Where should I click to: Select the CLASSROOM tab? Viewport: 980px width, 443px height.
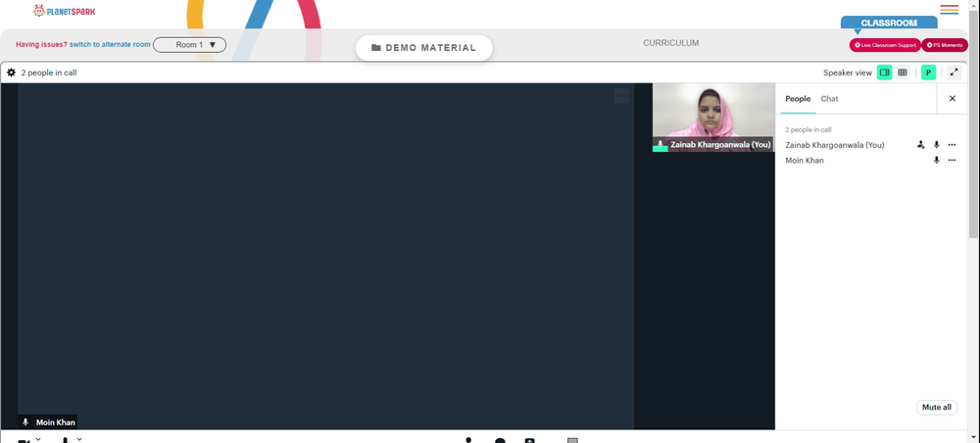(889, 23)
